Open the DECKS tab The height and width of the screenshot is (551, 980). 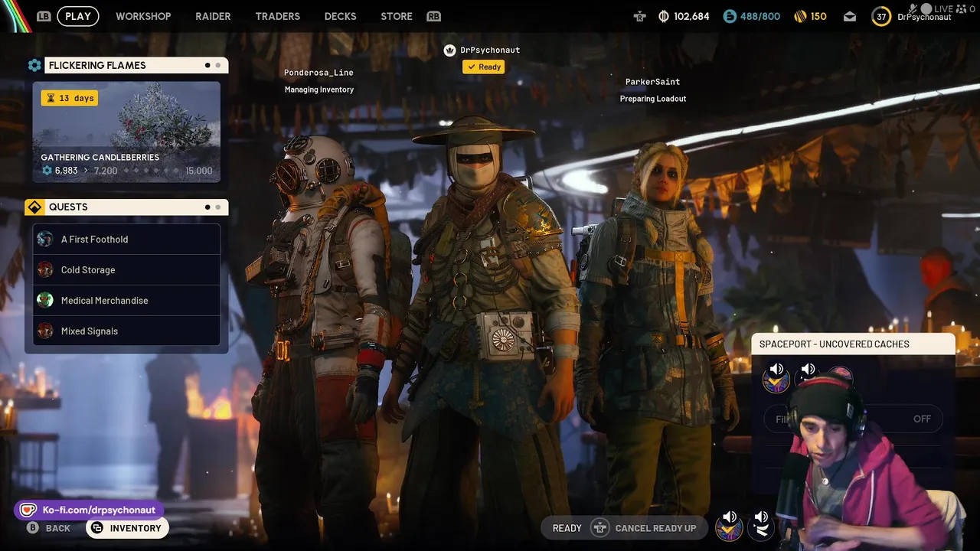click(340, 16)
